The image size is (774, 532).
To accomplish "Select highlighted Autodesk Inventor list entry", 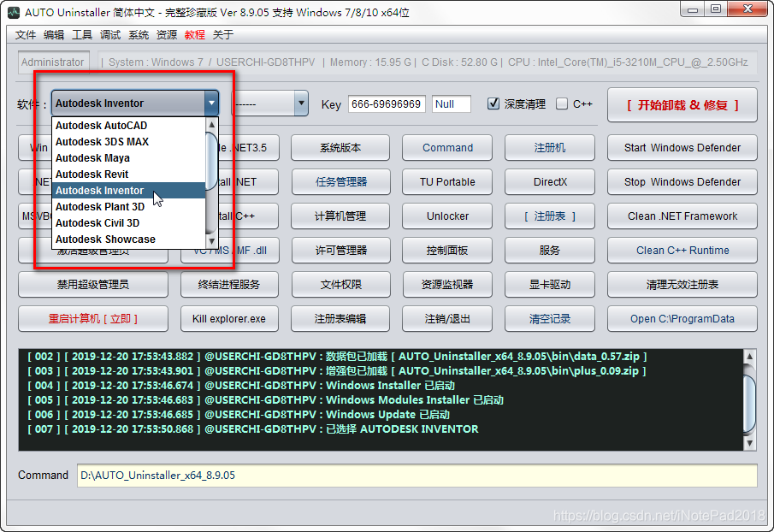I will 128,191.
